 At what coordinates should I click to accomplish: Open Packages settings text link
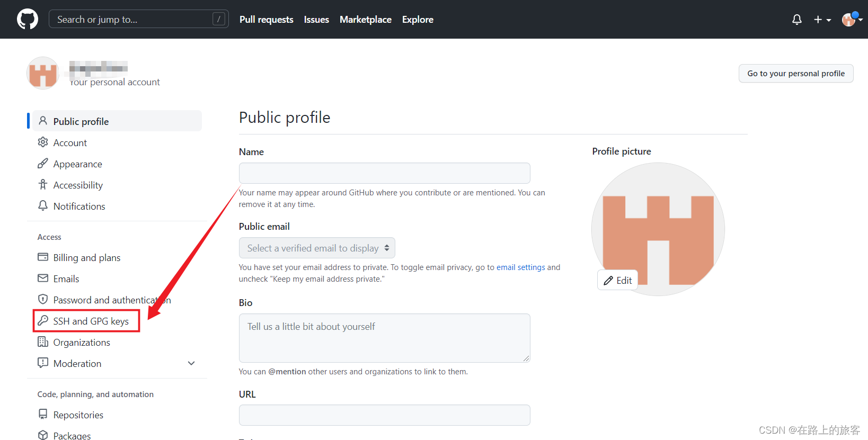[x=72, y=436]
